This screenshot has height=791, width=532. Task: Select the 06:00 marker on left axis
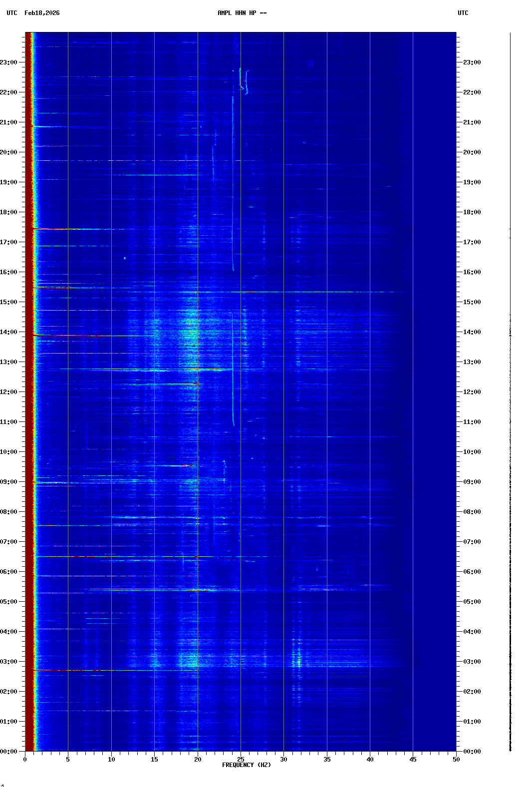[9, 572]
